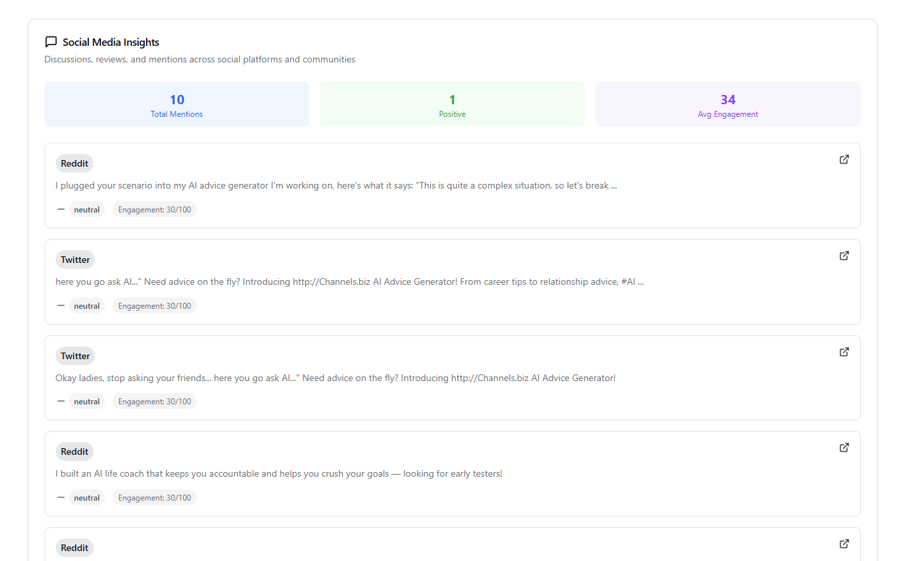
Task: Click neutral tag on the '#AI' Twitter post
Action: coord(87,306)
